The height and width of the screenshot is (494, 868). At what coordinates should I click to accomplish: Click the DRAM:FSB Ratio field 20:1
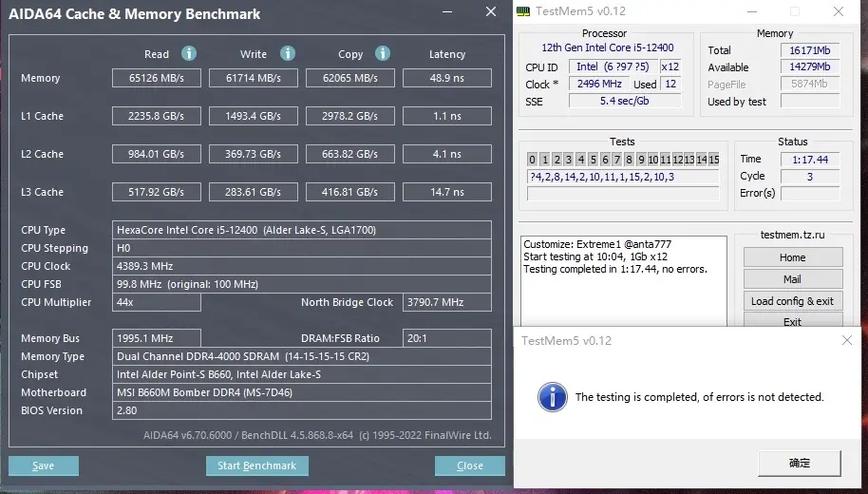click(447, 338)
